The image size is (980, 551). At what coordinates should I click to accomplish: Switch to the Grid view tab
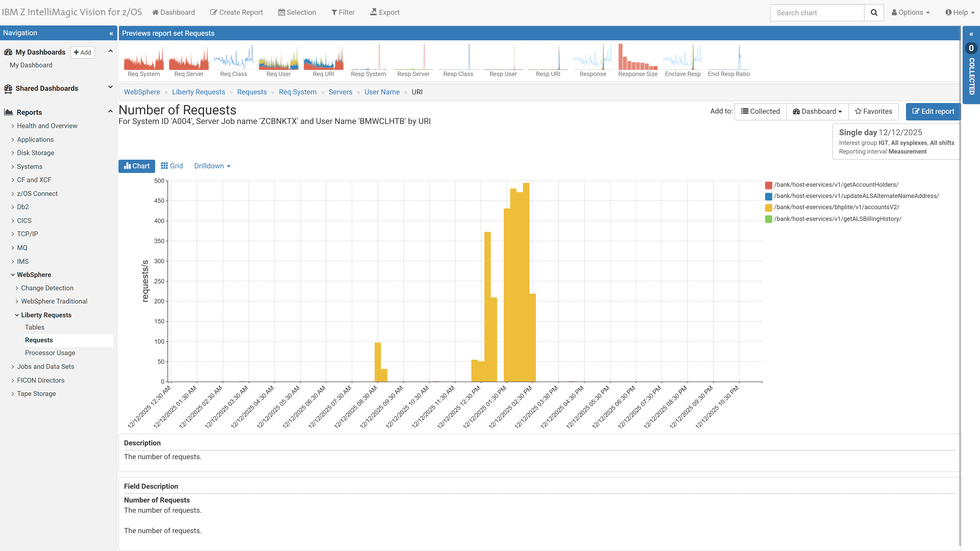coord(172,166)
